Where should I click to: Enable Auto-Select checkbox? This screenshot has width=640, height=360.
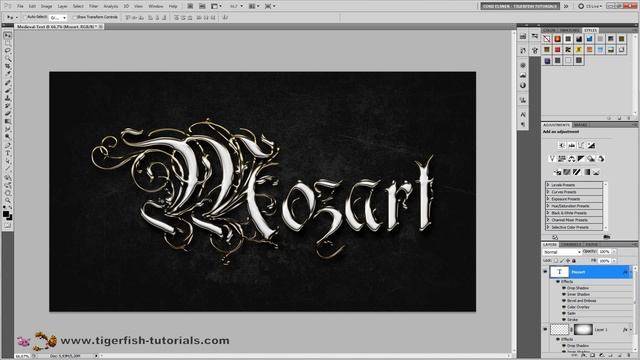click(24, 17)
